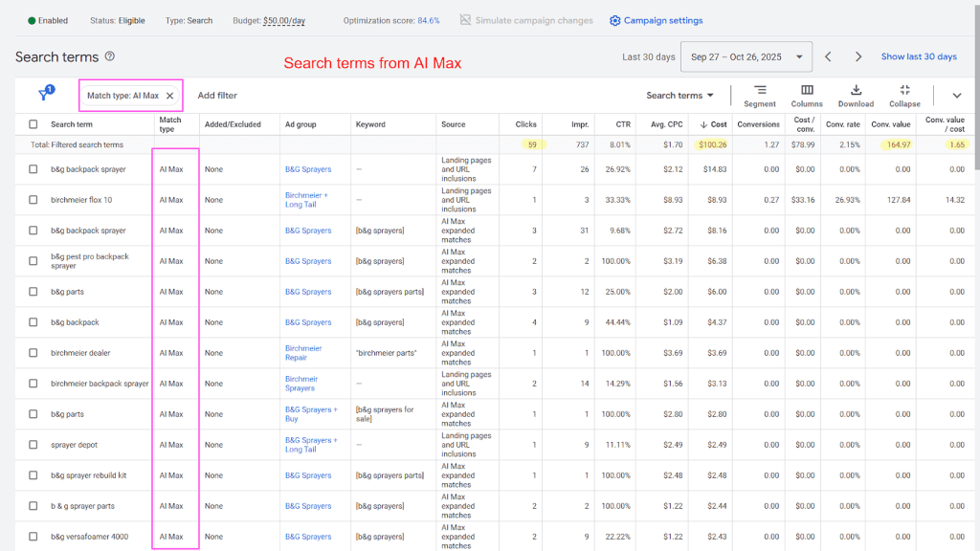Check the b&g backpack row
The image size is (980, 551).
[33, 322]
